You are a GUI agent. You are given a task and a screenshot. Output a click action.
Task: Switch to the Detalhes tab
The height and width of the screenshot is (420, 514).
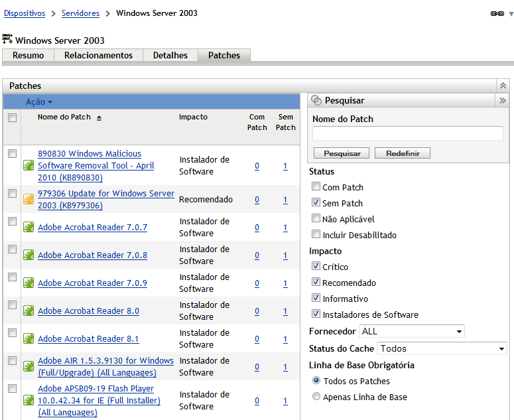[x=170, y=55]
